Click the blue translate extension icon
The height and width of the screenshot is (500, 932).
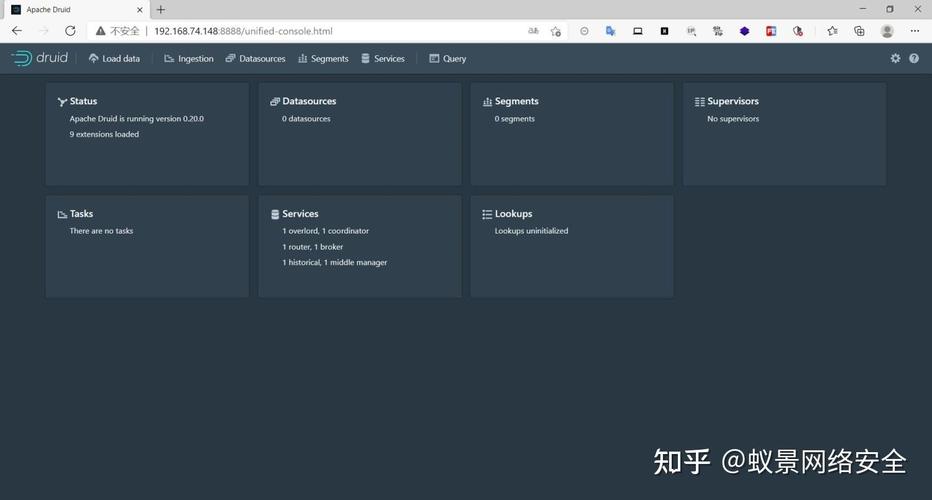click(x=610, y=31)
